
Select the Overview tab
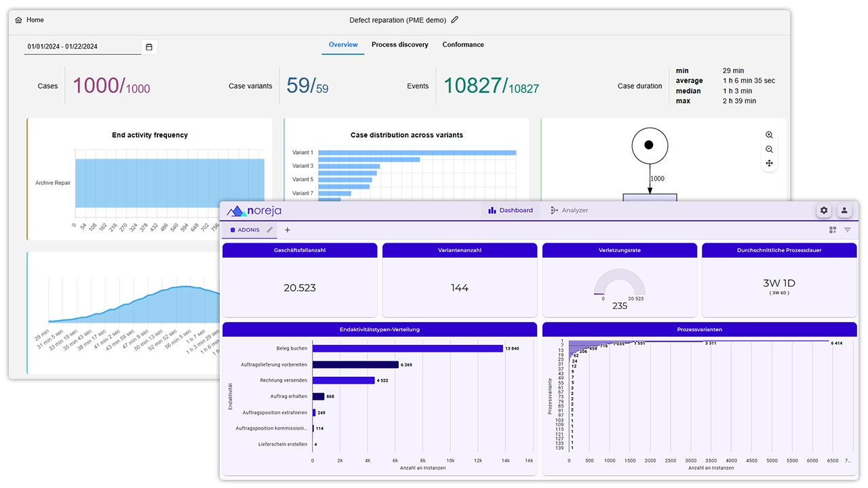pos(343,45)
